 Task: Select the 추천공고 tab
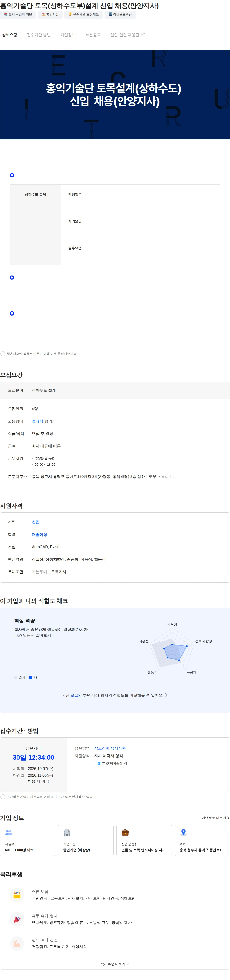(93, 35)
